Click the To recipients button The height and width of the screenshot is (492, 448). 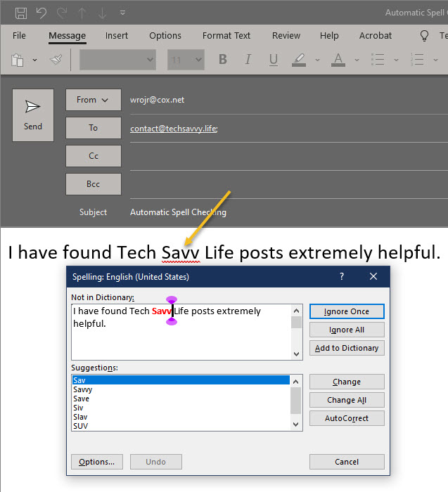coord(94,128)
